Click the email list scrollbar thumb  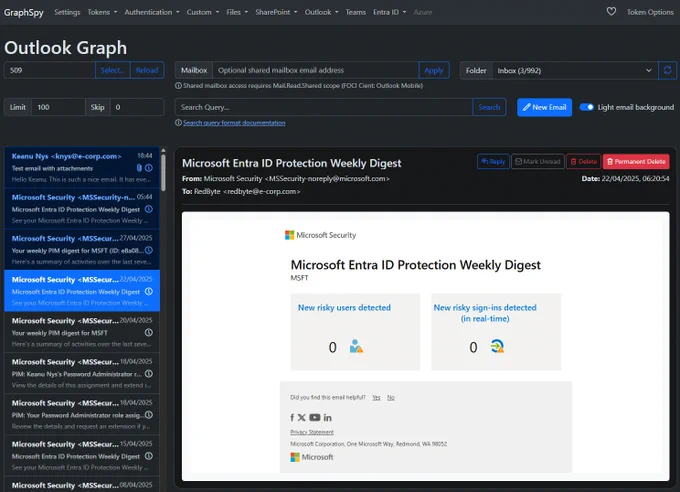163,172
